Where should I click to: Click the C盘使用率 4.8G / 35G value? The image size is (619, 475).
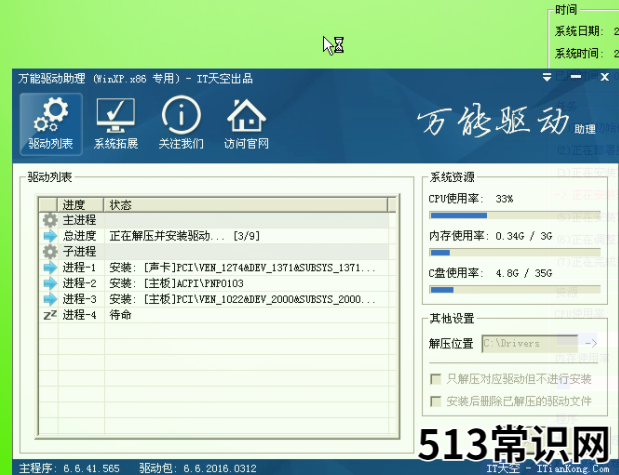coord(524,273)
